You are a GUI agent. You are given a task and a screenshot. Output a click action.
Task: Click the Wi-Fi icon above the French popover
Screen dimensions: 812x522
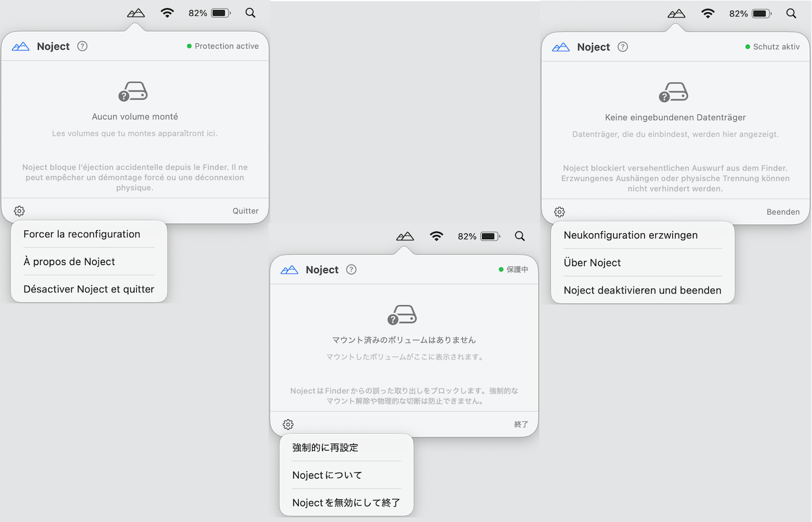pyautogui.click(x=168, y=13)
